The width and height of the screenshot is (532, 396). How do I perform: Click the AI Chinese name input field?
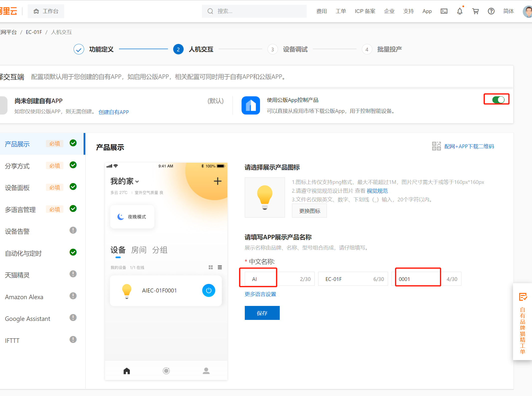tap(258, 279)
